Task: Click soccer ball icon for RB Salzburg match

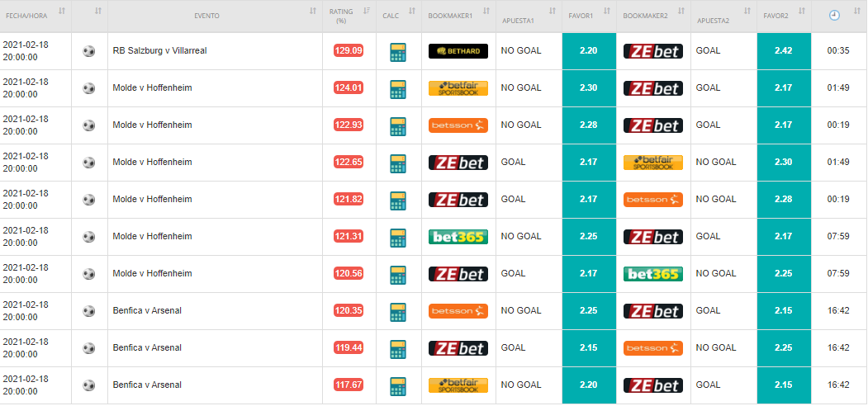Action: tap(88, 51)
